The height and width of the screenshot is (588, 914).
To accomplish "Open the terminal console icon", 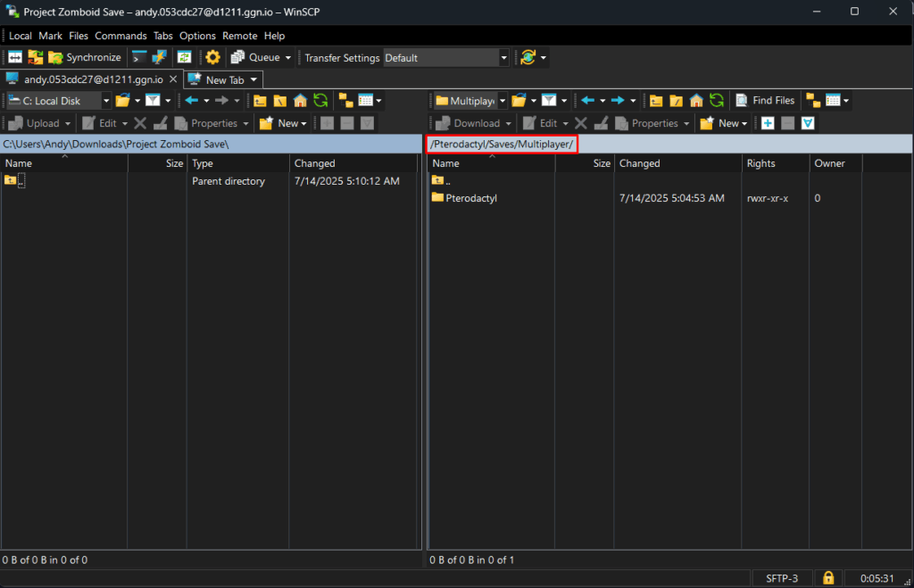I will coord(138,57).
